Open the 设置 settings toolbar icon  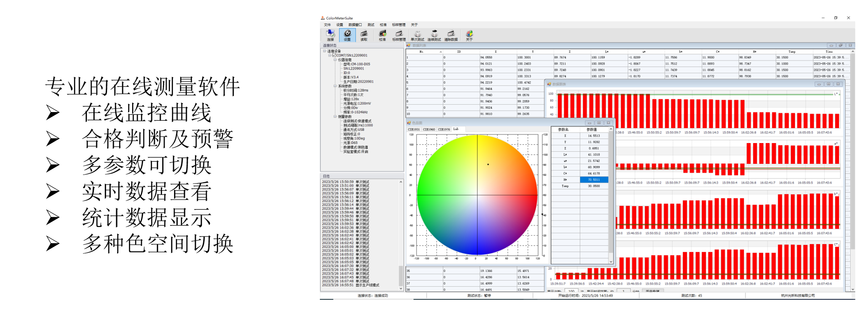347,35
